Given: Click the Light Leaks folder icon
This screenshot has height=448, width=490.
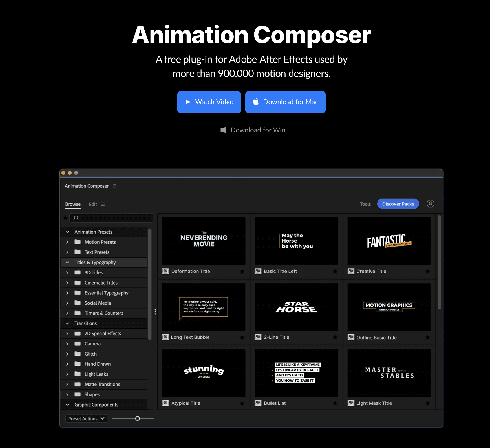Looking at the screenshot, I should (x=78, y=374).
